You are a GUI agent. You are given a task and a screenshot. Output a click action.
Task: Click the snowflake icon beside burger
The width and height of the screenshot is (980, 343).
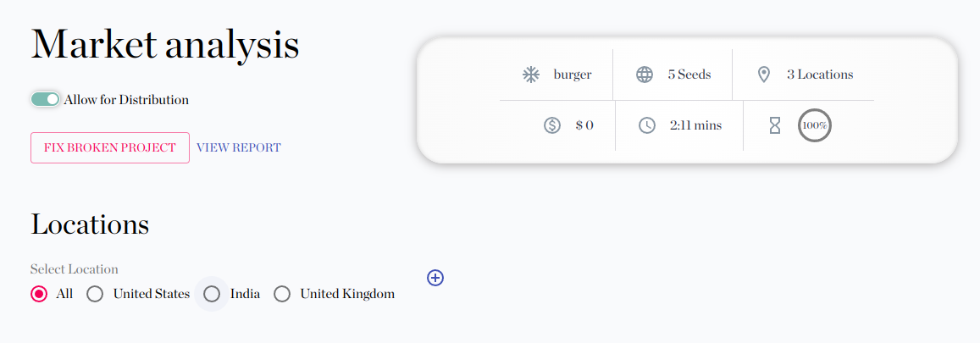coord(530,75)
